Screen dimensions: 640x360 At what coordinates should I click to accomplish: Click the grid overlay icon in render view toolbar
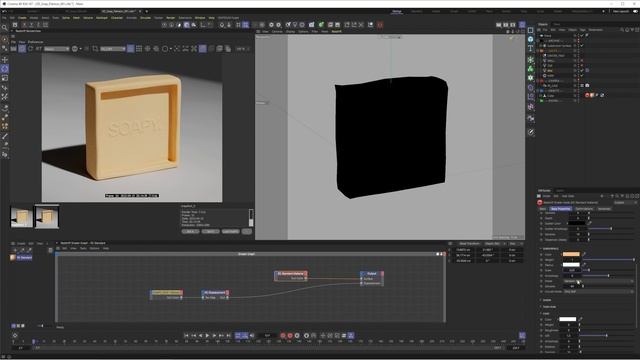click(139, 49)
